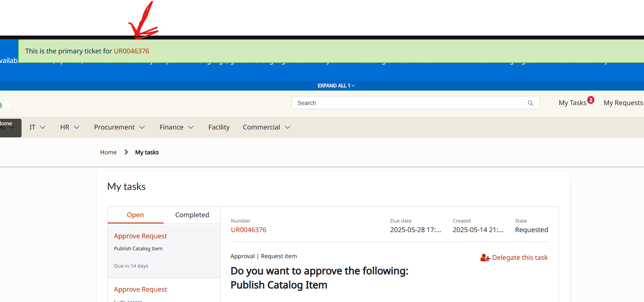Viewport: 644px width, 302px height.
Task: Navigate to Home via the breadcrumb
Action: tap(108, 152)
